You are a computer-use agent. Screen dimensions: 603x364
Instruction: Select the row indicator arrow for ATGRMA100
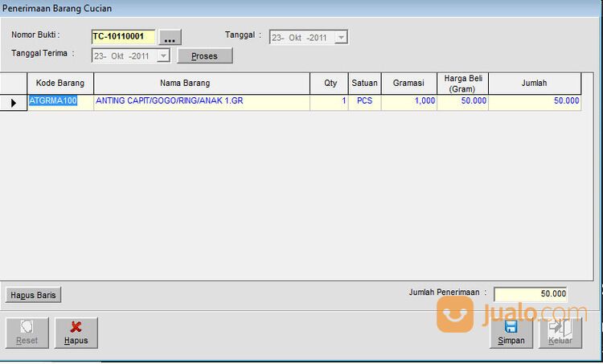pos(14,103)
